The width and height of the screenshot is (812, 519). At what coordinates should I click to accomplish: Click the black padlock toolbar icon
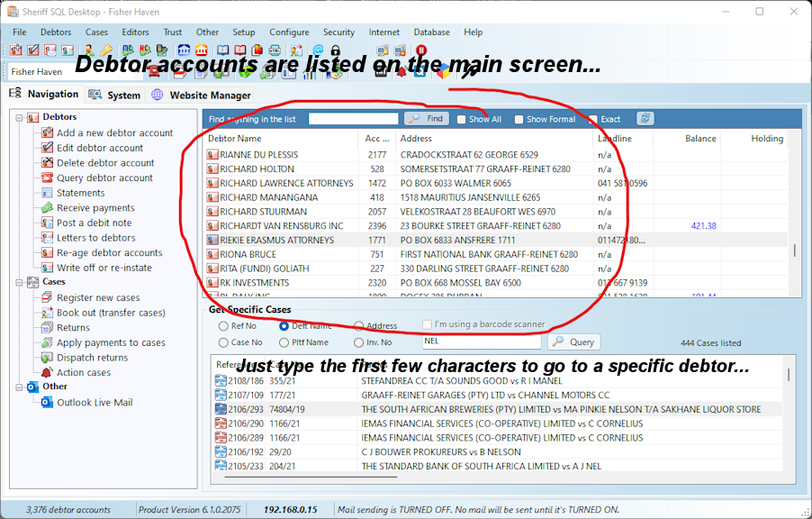(x=335, y=50)
